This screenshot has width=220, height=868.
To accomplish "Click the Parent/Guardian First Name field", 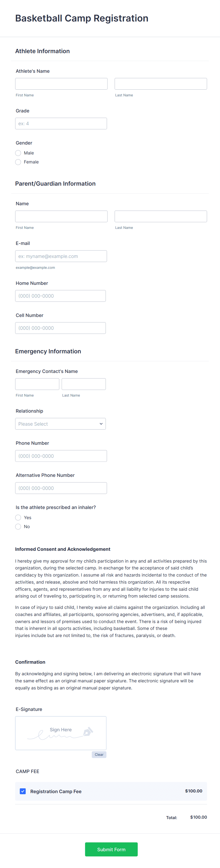I will [61, 216].
